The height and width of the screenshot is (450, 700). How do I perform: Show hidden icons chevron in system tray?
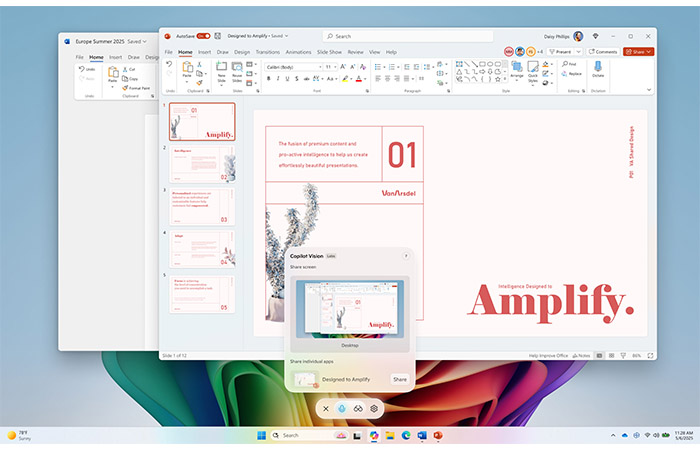click(x=613, y=435)
